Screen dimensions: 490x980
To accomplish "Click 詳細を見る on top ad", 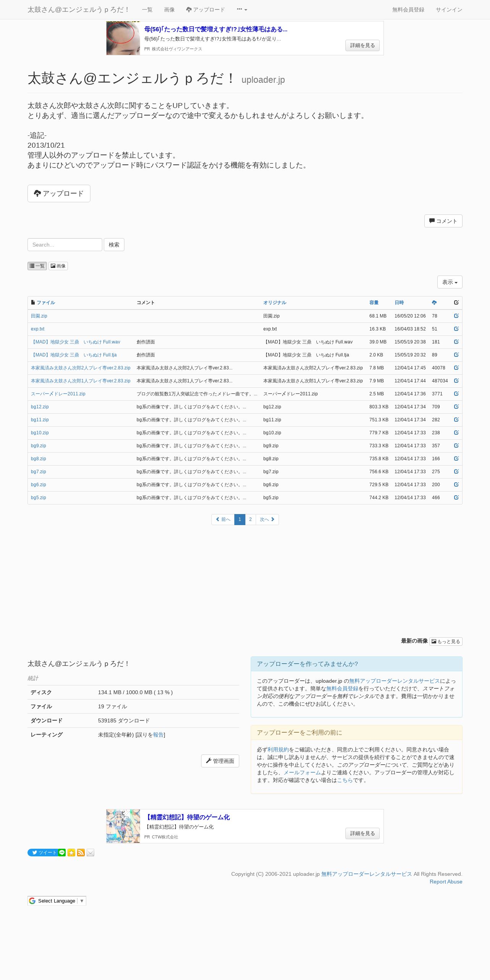I will point(363,45).
